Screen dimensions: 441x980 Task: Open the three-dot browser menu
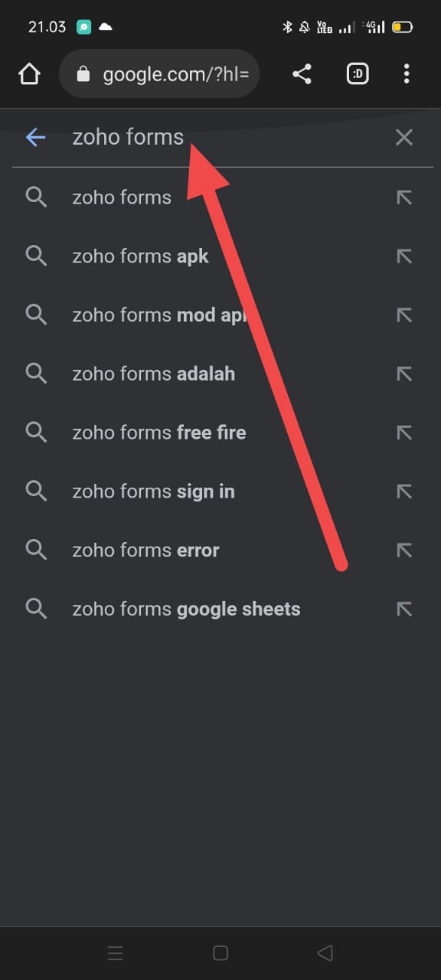pyautogui.click(x=407, y=74)
